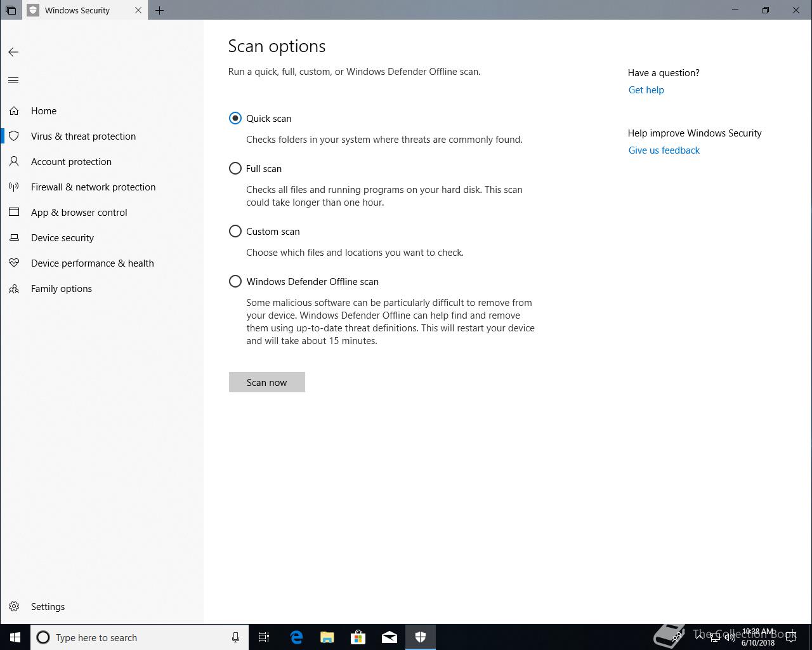This screenshot has width=812, height=650.
Task: Click the Scan options heading
Action: pyautogui.click(x=277, y=46)
